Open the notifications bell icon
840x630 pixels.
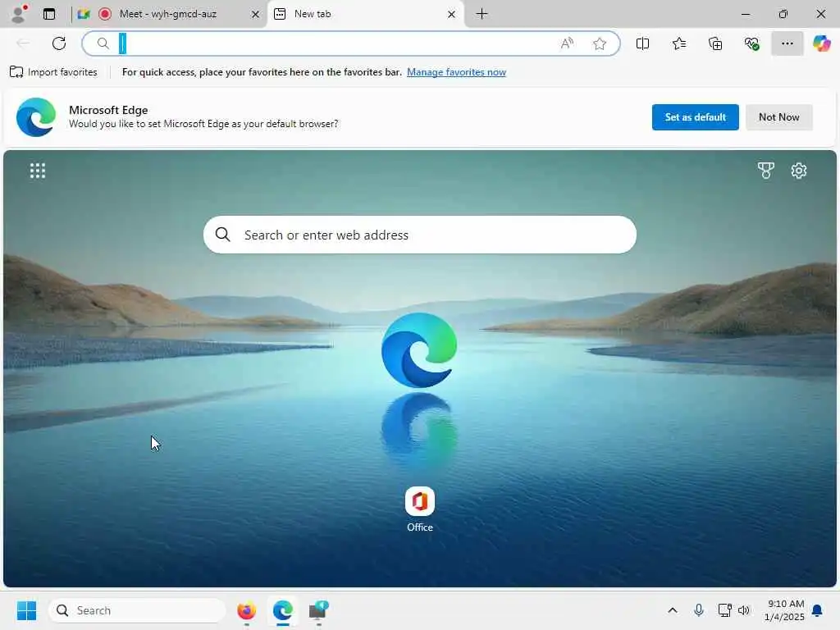[817, 610]
